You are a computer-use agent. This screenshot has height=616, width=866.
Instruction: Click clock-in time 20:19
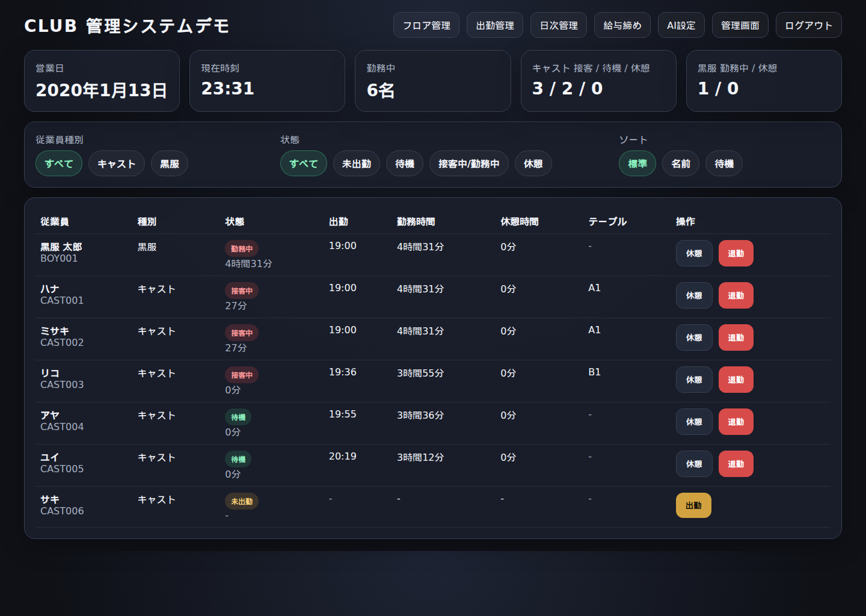[343, 456]
